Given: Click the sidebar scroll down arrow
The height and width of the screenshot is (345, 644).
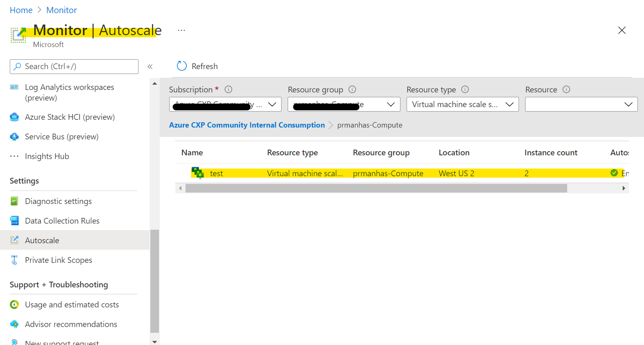Looking at the screenshot, I should click(x=154, y=342).
